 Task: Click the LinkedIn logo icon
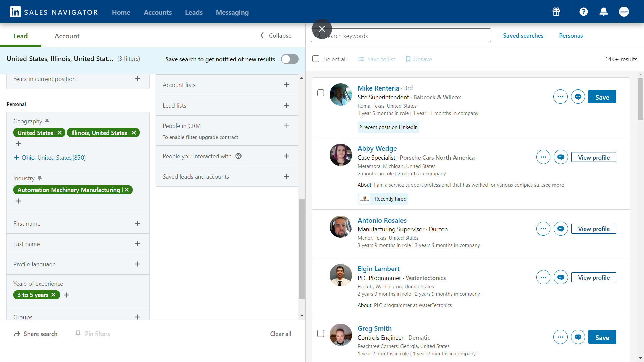pos(15,12)
